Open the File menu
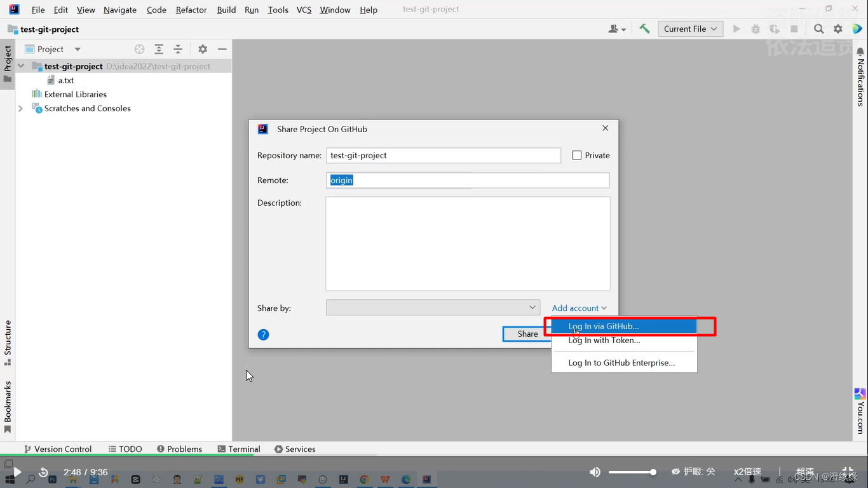The image size is (868, 488). pos(38,10)
